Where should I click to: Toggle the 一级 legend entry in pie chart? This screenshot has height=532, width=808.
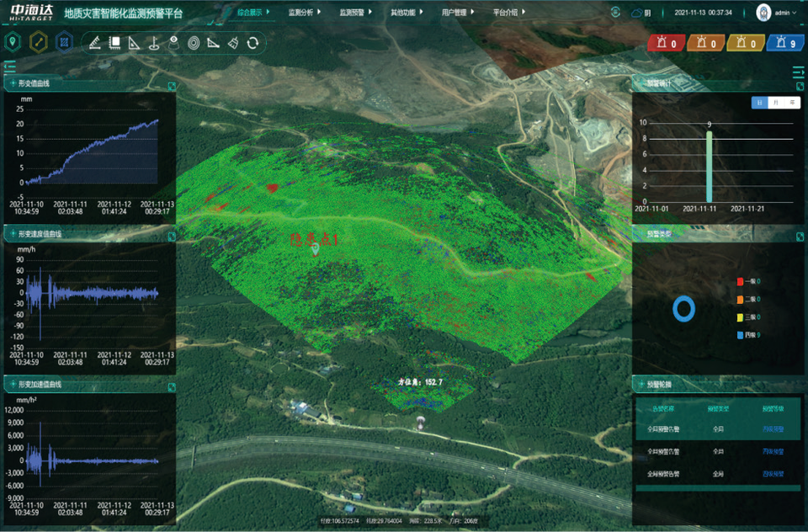749,281
